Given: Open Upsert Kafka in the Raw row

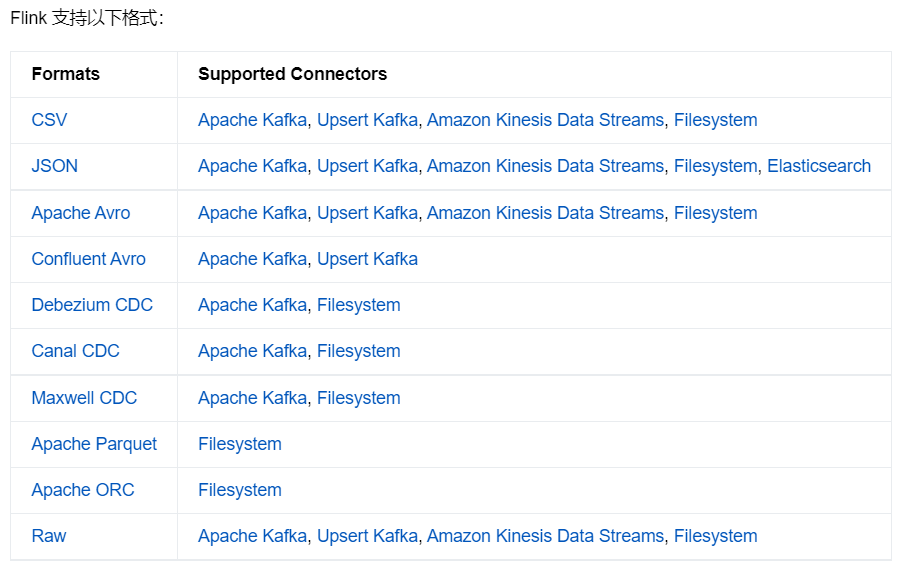Looking at the screenshot, I should (367, 536).
